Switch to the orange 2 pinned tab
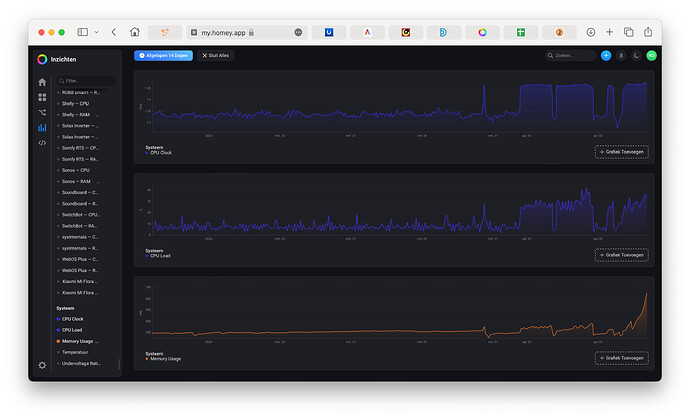The image size is (690, 418). [559, 32]
